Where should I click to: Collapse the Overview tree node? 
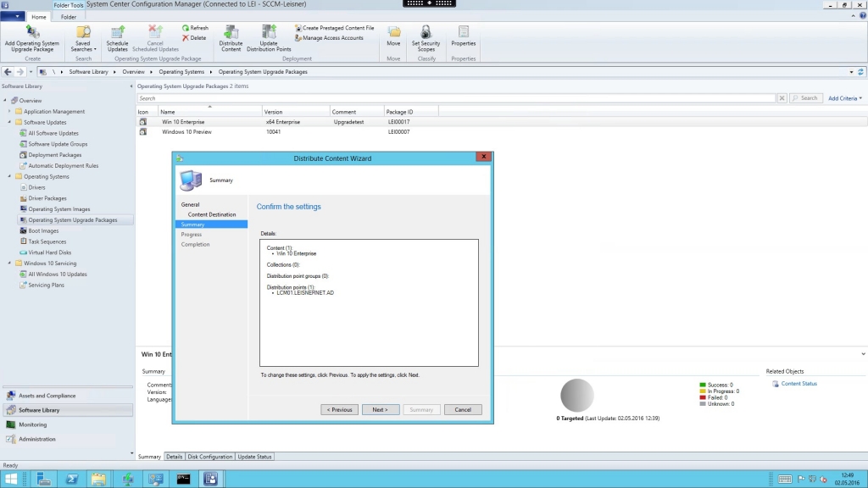point(6,100)
